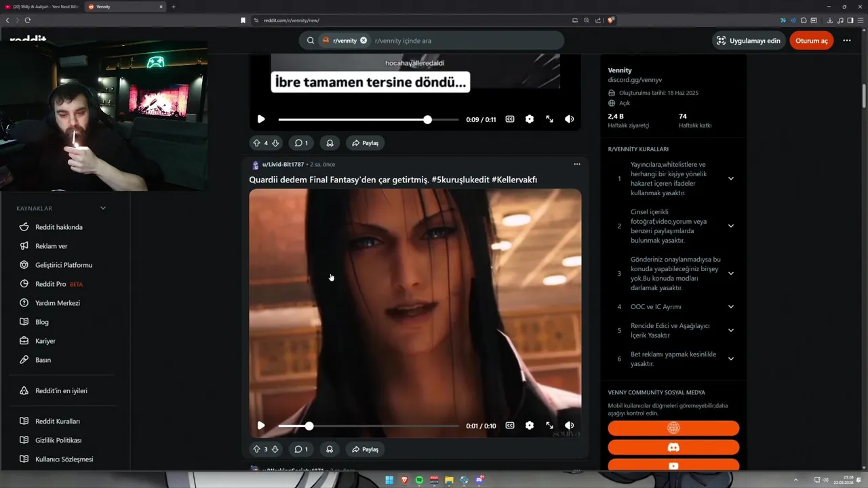This screenshot has width=868, height=488.
Task: Select the Vennity browser tab
Action: pos(125,7)
